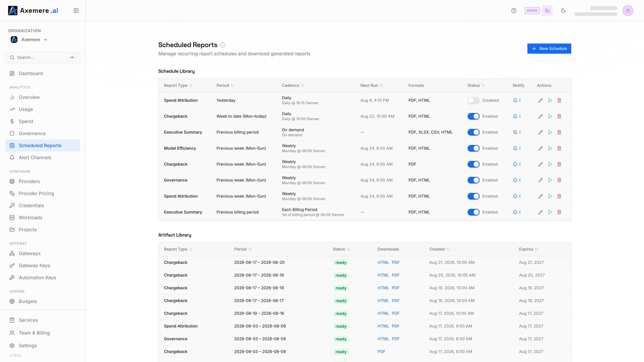The image size is (644, 362).
Task: Run the disabled daily Spend Attribution schedule
Action: [550, 100]
